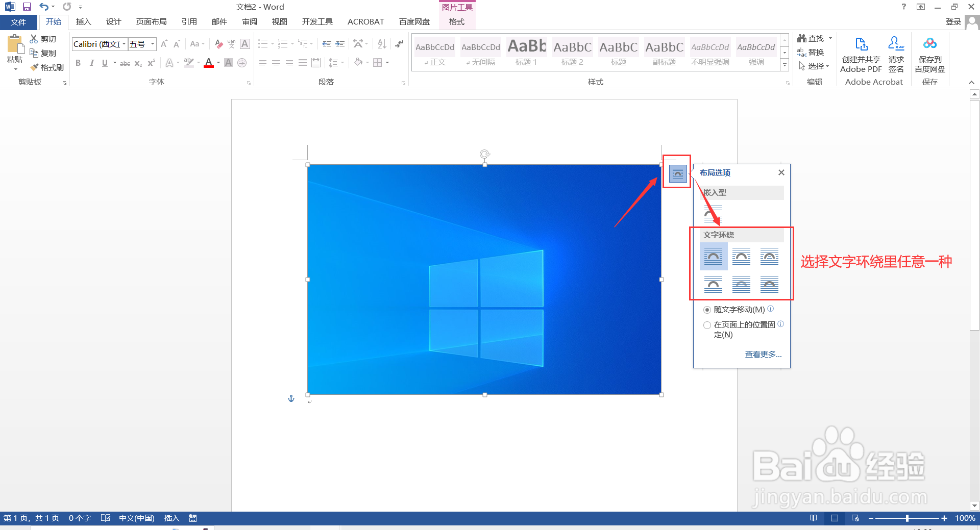Screen dimensions: 980x530
Task: Click the Layout Options button beside image
Action: click(x=677, y=173)
